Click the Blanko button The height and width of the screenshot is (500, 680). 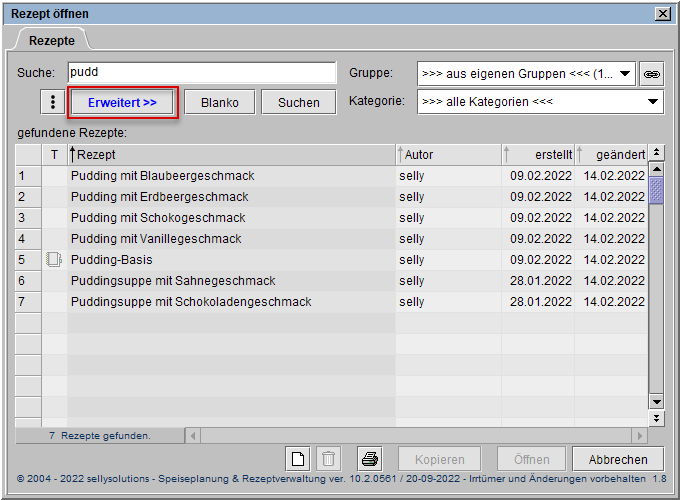tap(220, 102)
